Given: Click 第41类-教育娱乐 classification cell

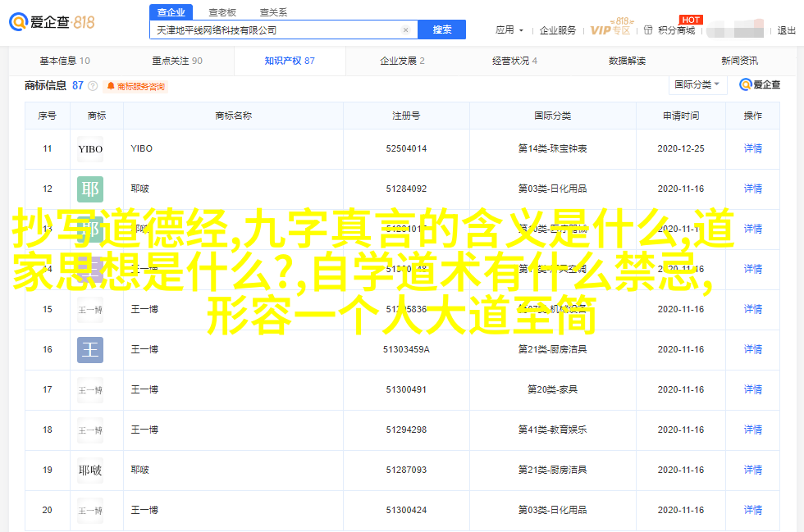Looking at the screenshot, I should click(552, 430).
